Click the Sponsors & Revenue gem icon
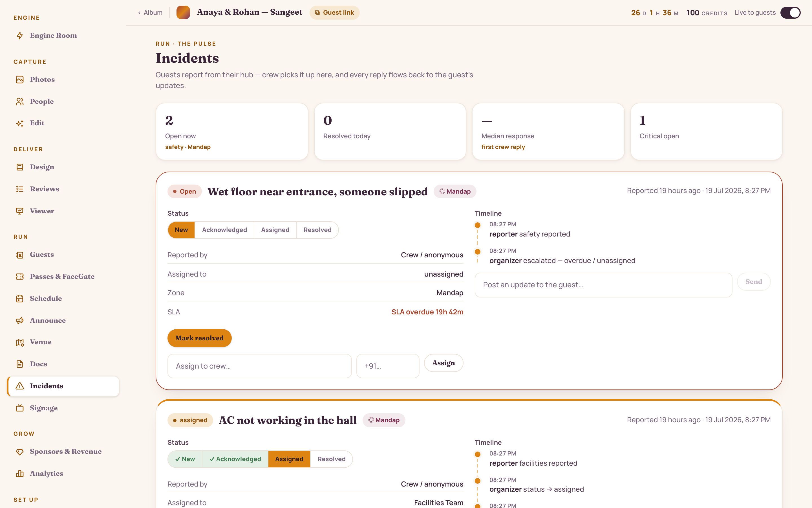 20,452
